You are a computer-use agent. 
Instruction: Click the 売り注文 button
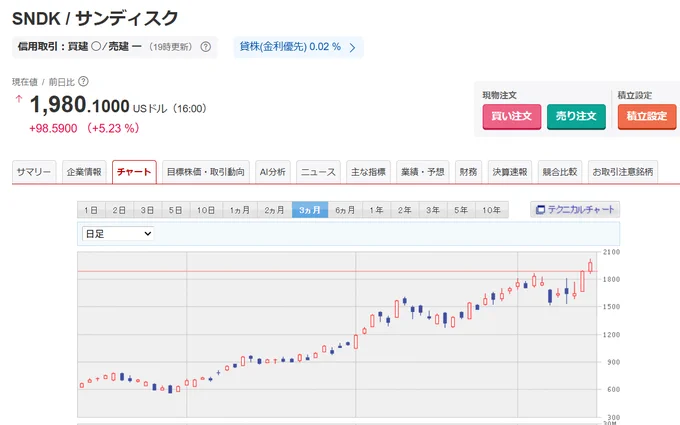(576, 116)
